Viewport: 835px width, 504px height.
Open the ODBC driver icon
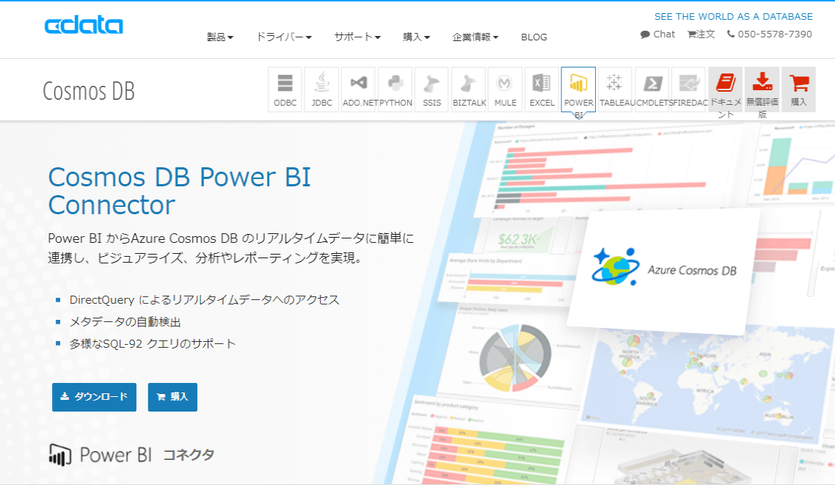[x=285, y=90]
